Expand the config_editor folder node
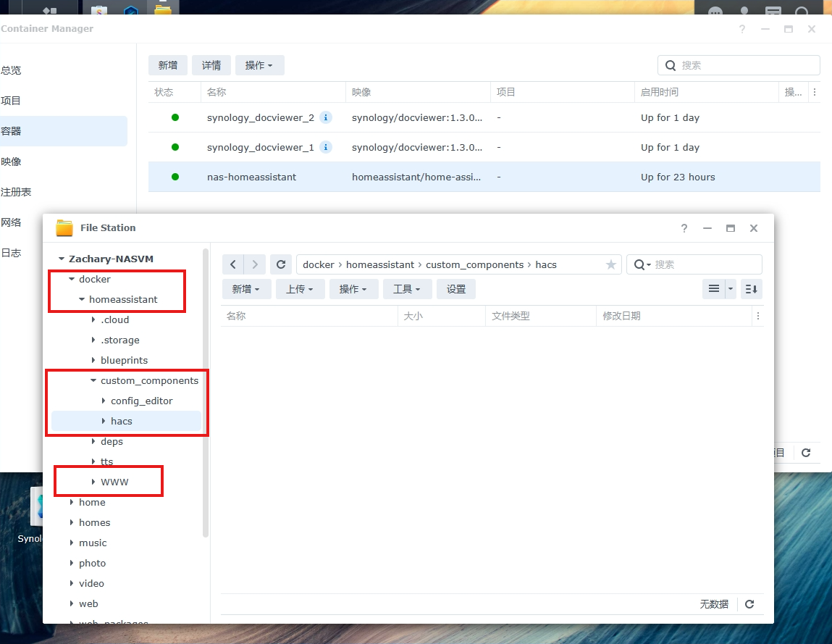 click(x=104, y=401)
